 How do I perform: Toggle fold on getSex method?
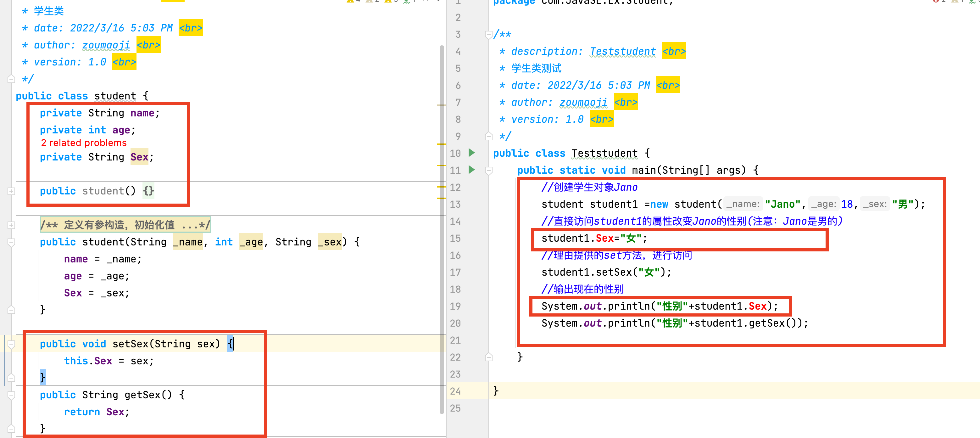coord(11,395)
